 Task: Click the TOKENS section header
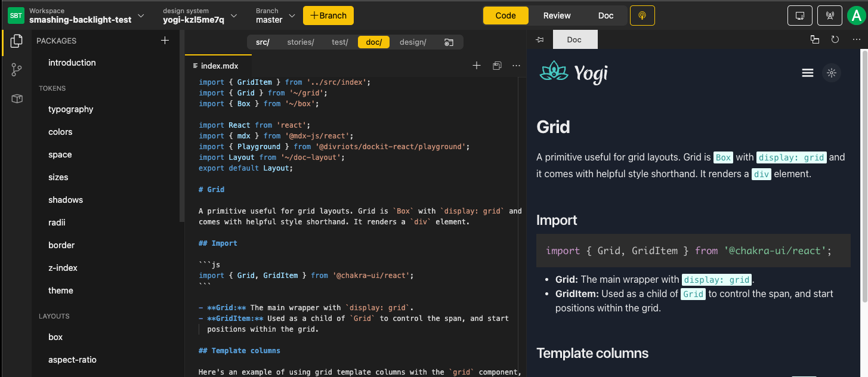52,88
